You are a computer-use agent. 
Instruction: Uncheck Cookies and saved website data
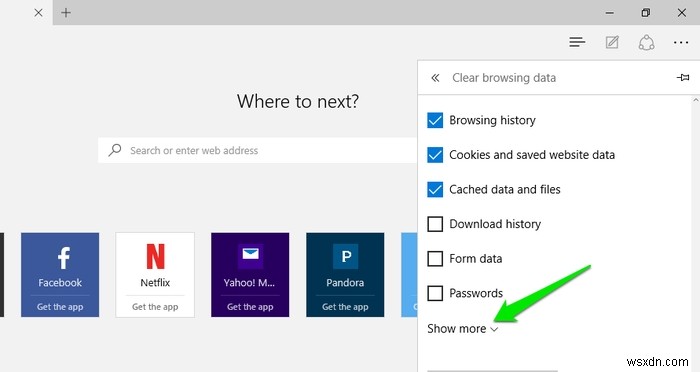[x=435, y=155]
